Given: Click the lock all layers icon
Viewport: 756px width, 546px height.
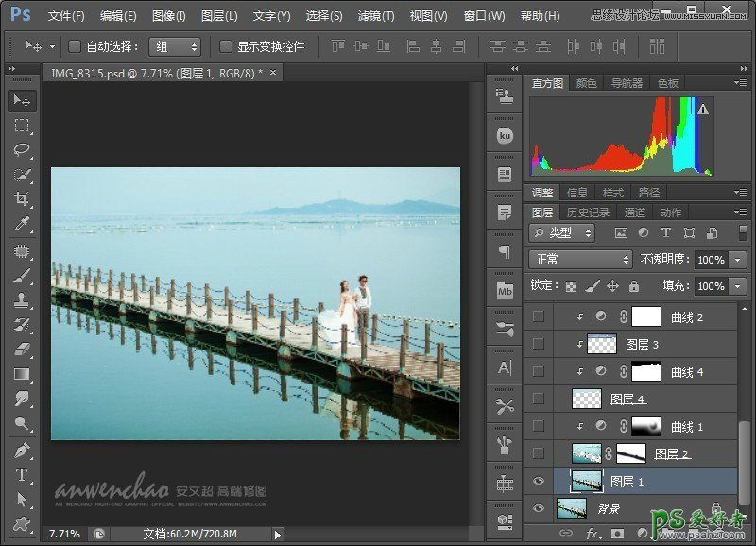Looking at the screenshot, I should [x=633, y=286].
